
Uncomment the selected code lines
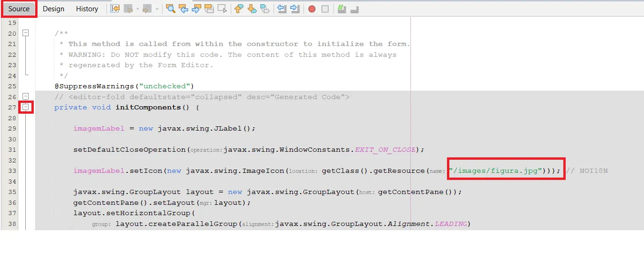pyautogui.click(x=355, y=8)
